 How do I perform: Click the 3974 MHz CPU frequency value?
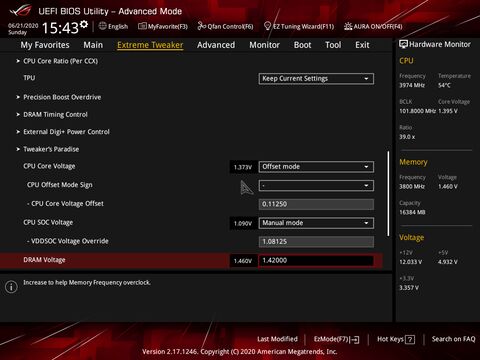(412, 85)
